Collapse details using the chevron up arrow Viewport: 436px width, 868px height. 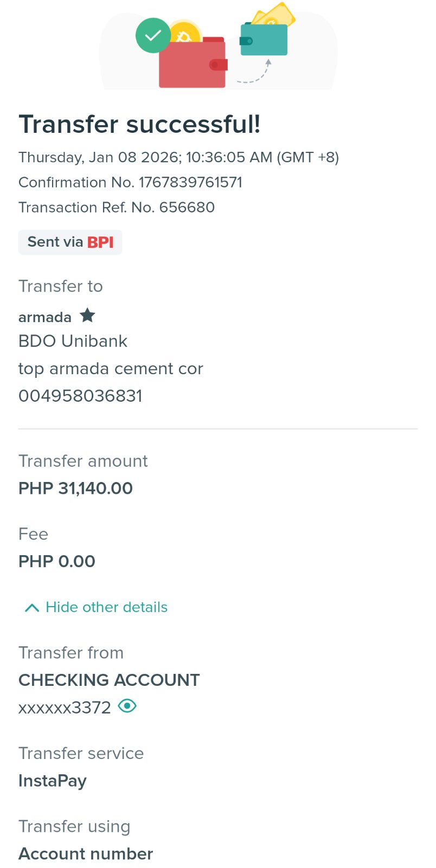(x=32, y=608)
